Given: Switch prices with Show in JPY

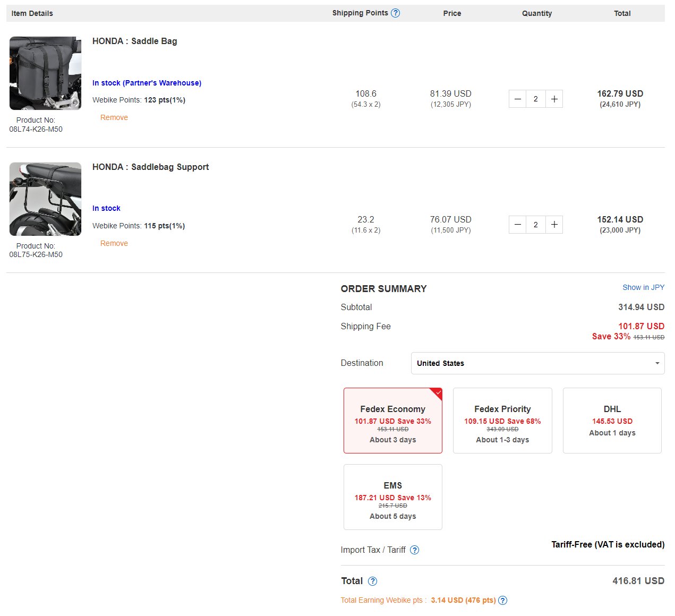Looking at the screenshot, I should click(643, 287).
